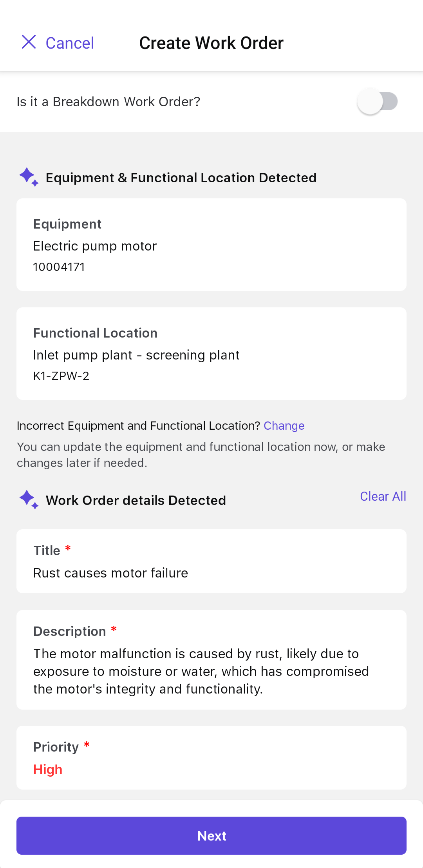Click the red High priority value
Viewport: 423px width, 868px height.
[x=48, y=770]
